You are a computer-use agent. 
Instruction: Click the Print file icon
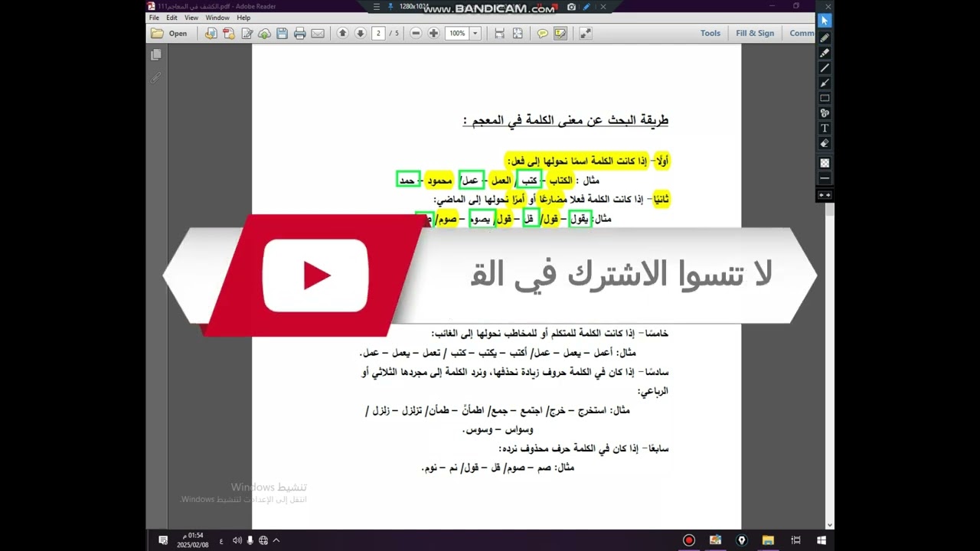[299, 34]
